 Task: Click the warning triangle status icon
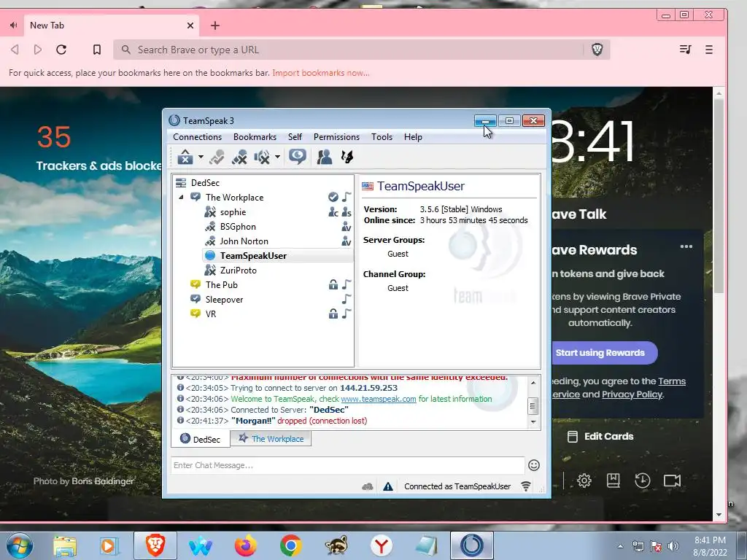pyautogui.click(x=388, y=486)
